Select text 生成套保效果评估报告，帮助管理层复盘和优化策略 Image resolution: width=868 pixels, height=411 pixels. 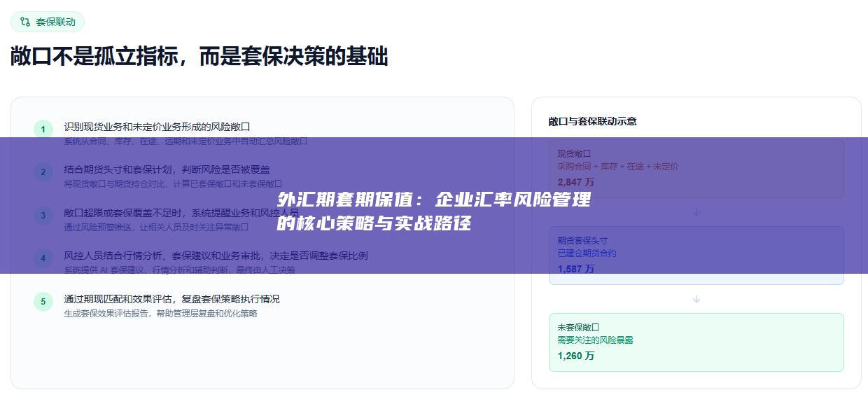pos(160,314)
